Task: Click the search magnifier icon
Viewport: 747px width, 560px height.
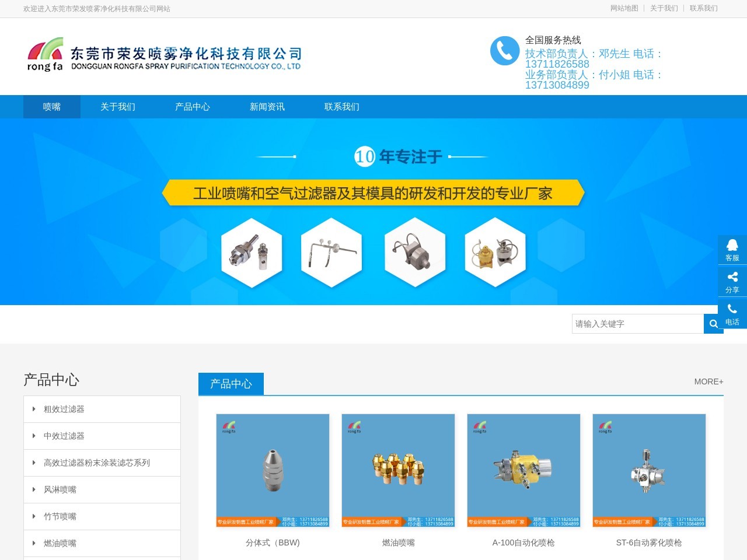Action: pyautogui.click(x=713, y=323)
